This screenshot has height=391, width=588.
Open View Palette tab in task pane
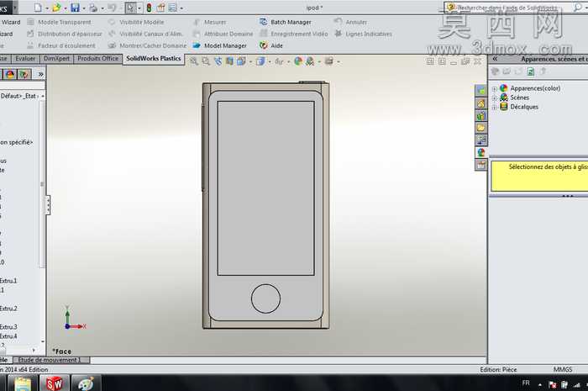(481, 140)
